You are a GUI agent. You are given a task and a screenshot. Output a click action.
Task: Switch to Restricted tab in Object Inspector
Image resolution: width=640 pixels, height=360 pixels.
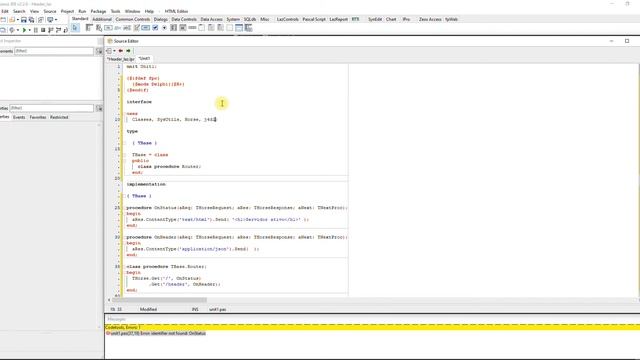59,117
